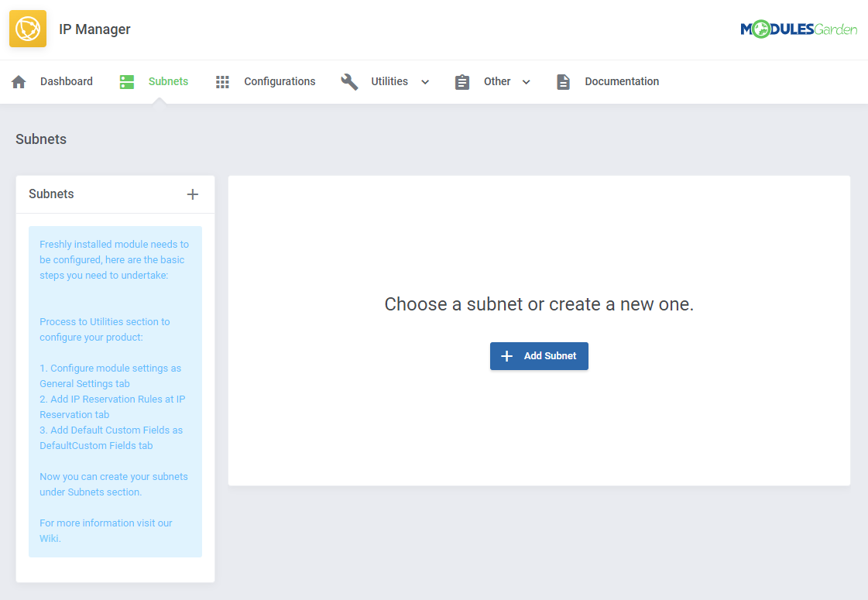Screen dimensions: 868x600
Task: Click the Dashboard home icon
Action: point(19,82)
